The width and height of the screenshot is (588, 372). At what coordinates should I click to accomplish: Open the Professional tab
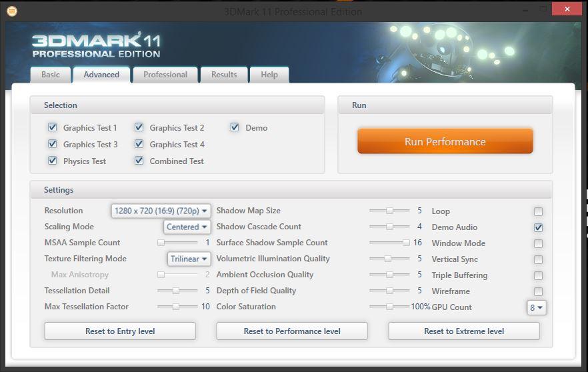click(x=165, y=75)
